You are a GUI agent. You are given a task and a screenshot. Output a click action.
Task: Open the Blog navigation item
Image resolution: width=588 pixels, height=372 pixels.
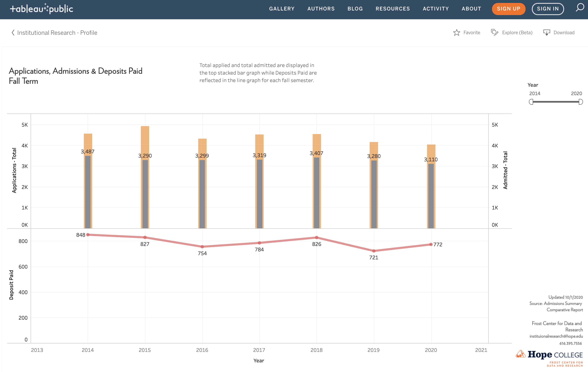(355, 9)
